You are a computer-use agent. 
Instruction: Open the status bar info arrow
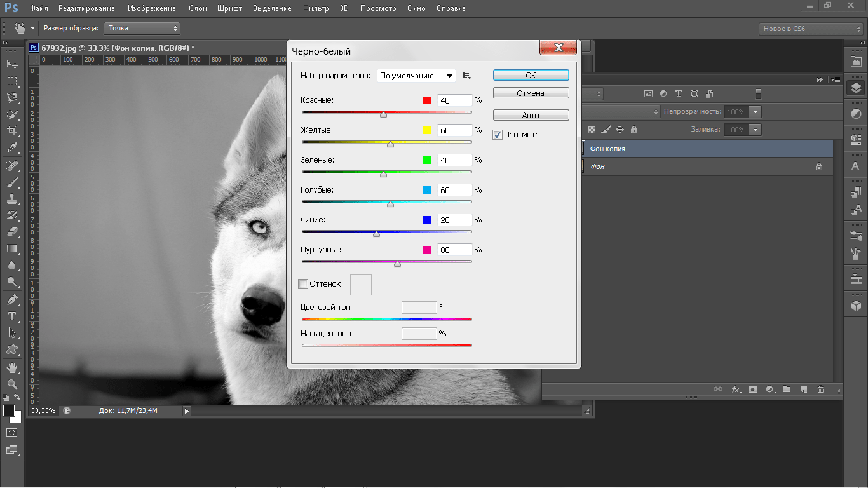point(186,411)
